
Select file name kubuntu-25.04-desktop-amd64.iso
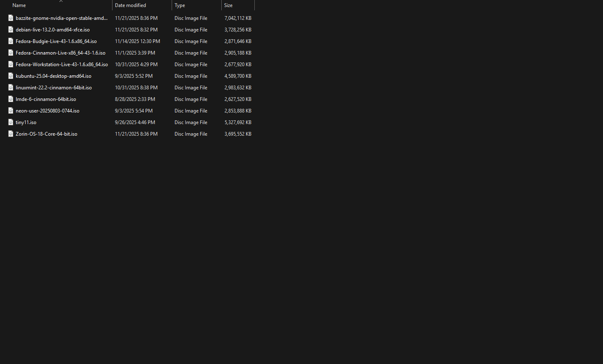point(53,76)
